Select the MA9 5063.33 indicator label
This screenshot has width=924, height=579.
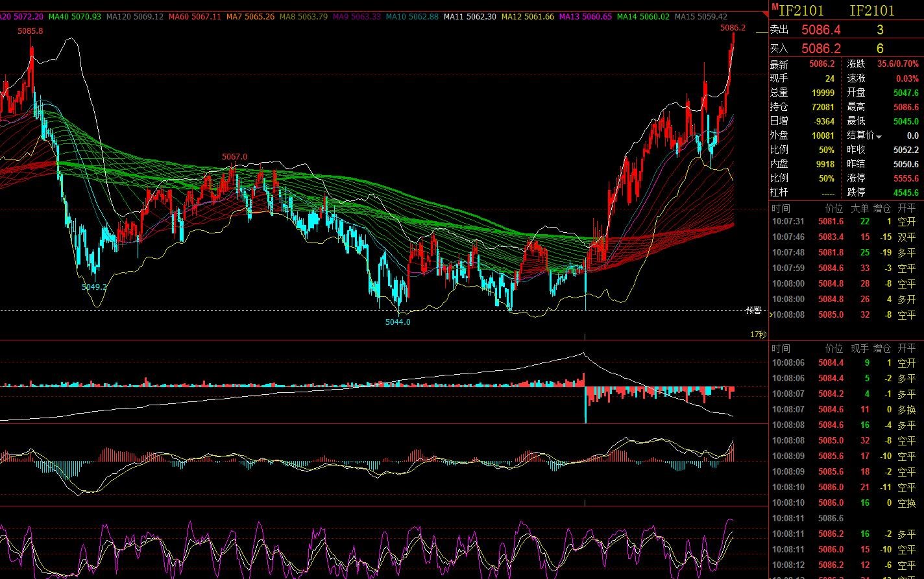[x=356, y=16]
